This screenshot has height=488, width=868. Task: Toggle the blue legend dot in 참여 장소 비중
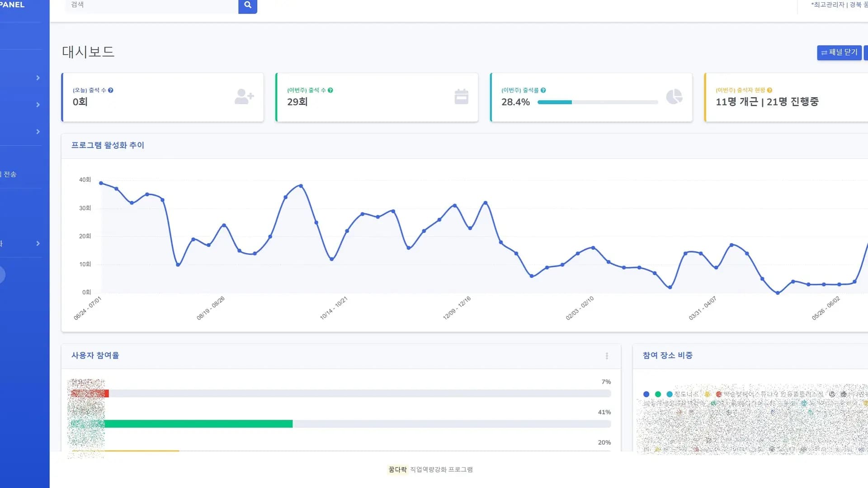[646, 394]
